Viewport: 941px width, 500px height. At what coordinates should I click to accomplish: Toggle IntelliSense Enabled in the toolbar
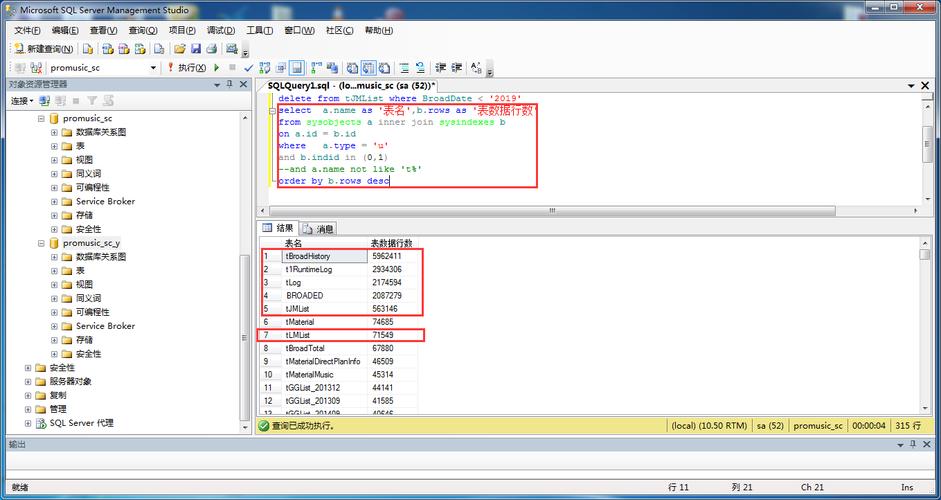click(297, 68)
